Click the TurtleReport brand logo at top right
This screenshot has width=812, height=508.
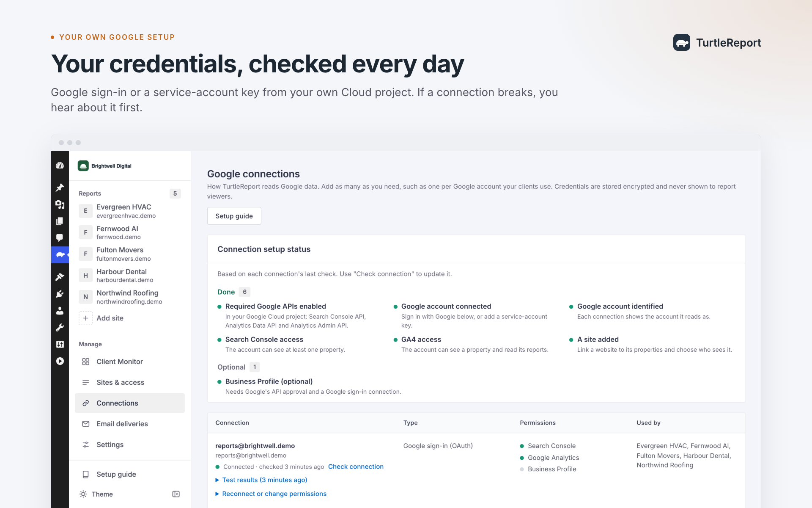pyautogui.click(x=717, y=43)
